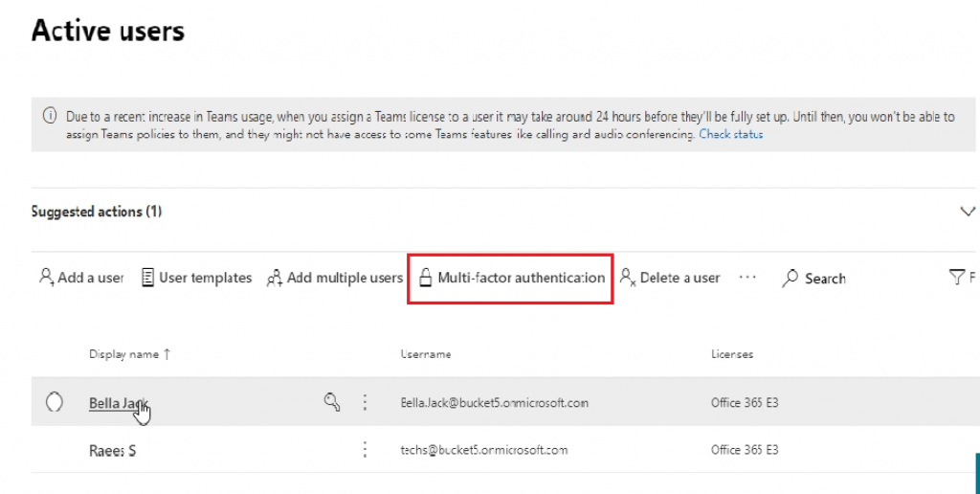Click Add a user button
The height and width of the screenshot is (494, 980).
click(81, 278)
